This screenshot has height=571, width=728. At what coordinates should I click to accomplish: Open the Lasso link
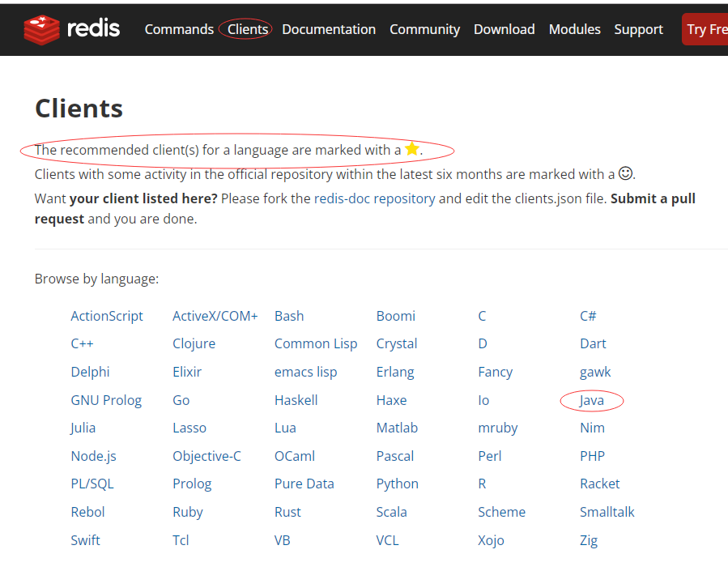click(189, 428)
